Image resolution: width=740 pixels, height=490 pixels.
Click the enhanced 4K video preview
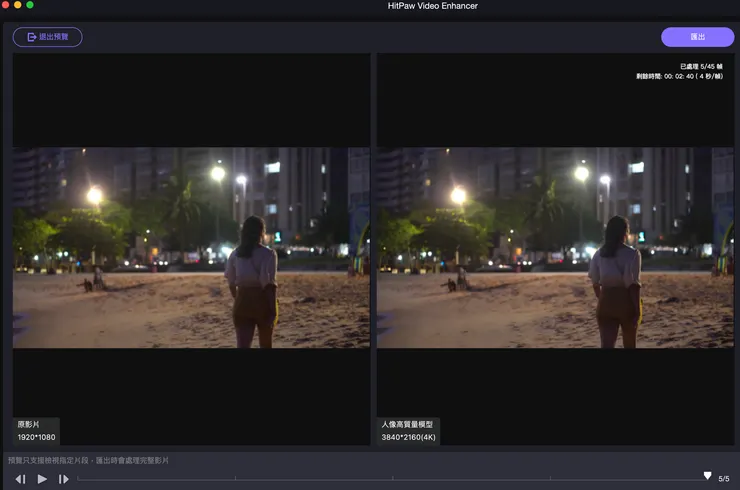pos(555,248)
